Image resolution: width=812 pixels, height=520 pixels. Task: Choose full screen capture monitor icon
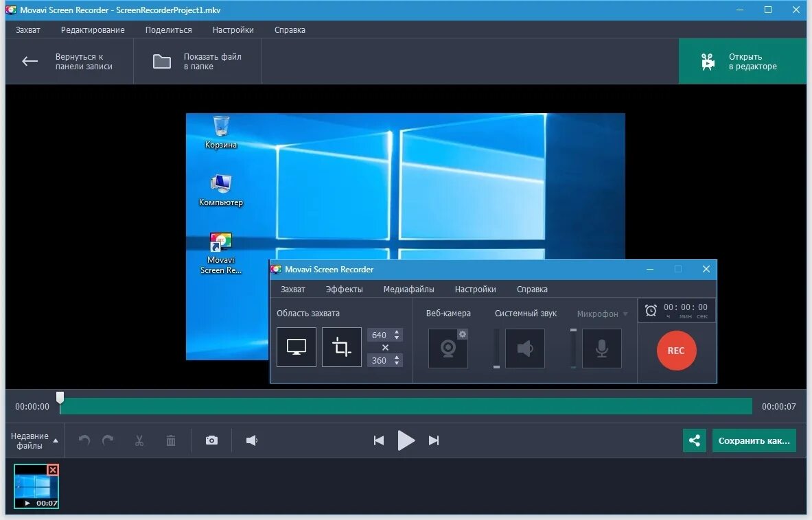[297, 347]
